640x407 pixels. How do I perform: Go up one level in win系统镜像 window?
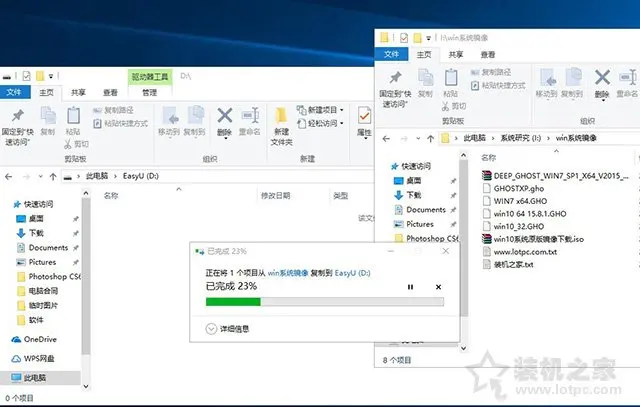[430, 139]
